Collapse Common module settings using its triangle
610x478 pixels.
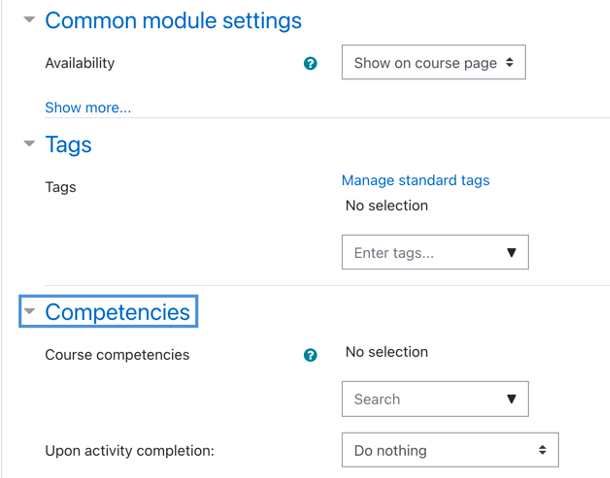29,19
